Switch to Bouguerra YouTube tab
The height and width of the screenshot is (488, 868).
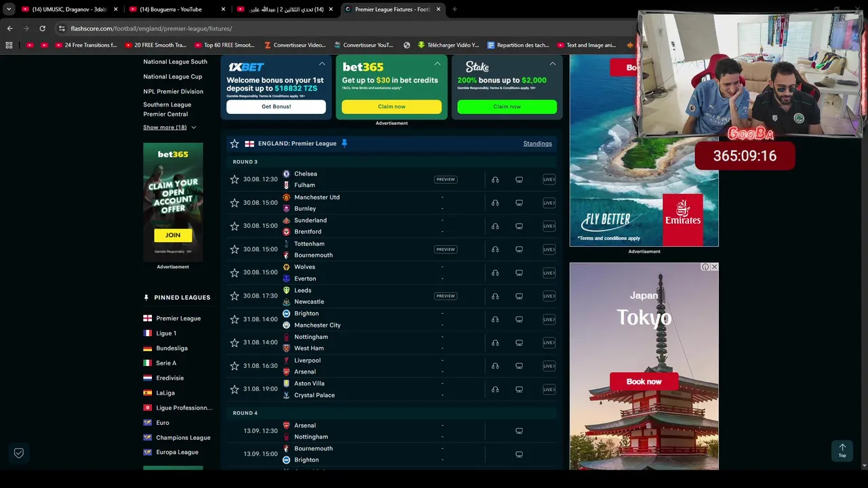pos(176,9)
